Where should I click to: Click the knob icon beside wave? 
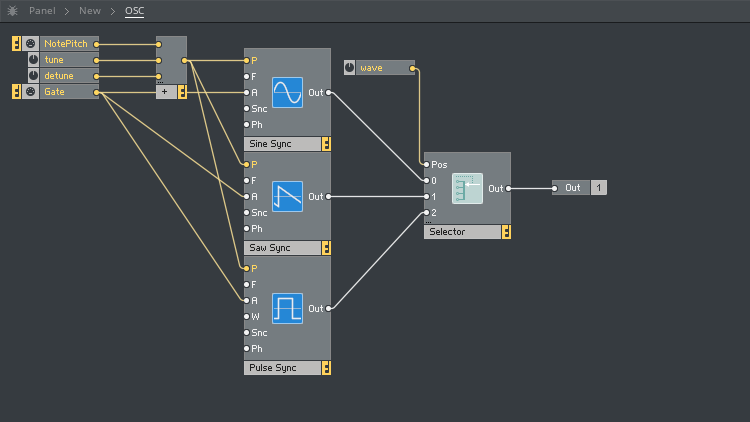(x=349, y=68)
